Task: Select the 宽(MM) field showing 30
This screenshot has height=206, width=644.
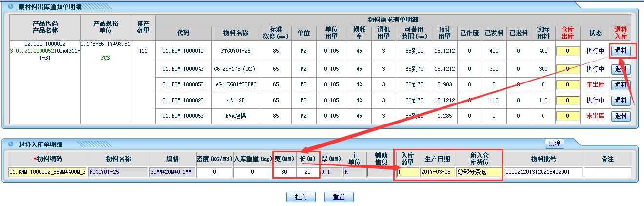Action: point(283,172)
